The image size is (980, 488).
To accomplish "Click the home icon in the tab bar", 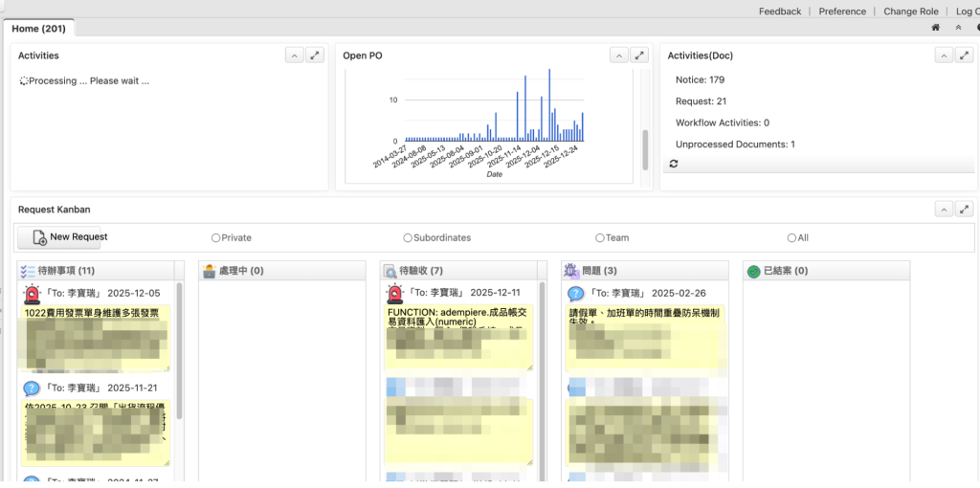I will click(935, 28).
